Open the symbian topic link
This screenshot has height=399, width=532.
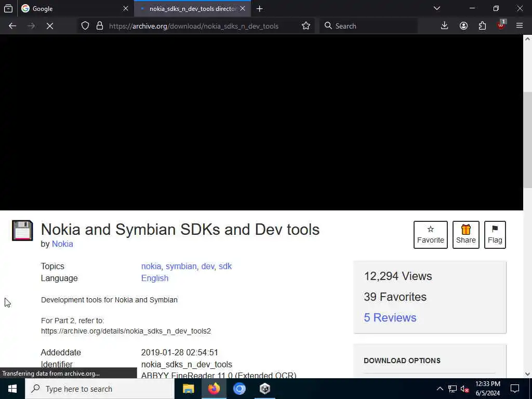[181, 267]
